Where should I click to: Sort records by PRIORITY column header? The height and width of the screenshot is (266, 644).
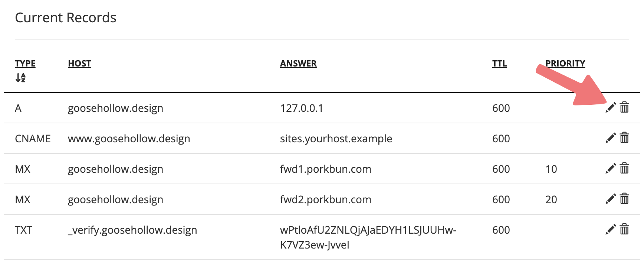pos(565,64)
